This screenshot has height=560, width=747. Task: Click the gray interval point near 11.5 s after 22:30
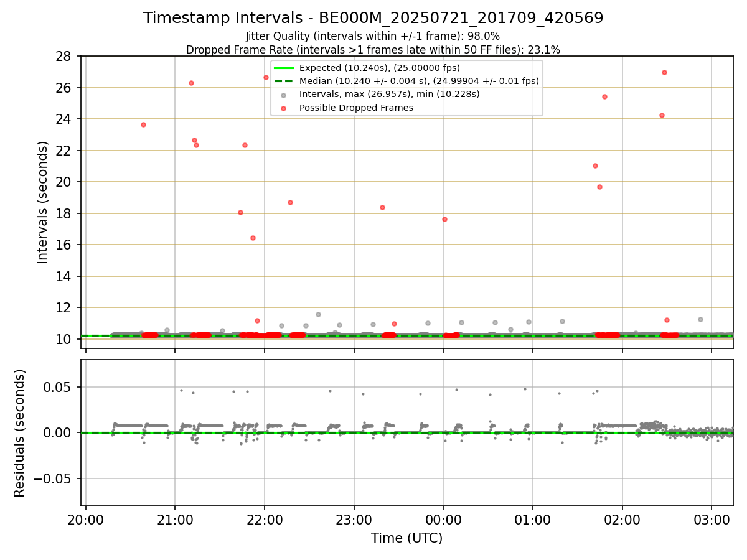tap(318, 314)
